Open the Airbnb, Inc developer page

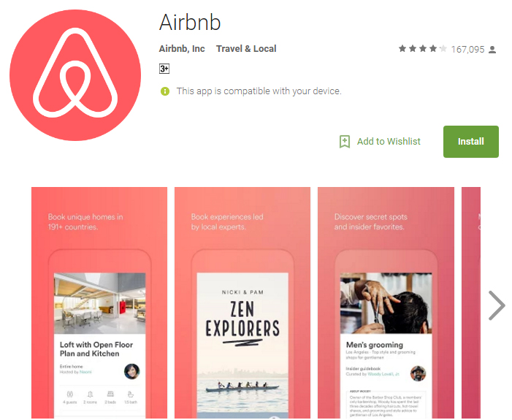[182, 49]
